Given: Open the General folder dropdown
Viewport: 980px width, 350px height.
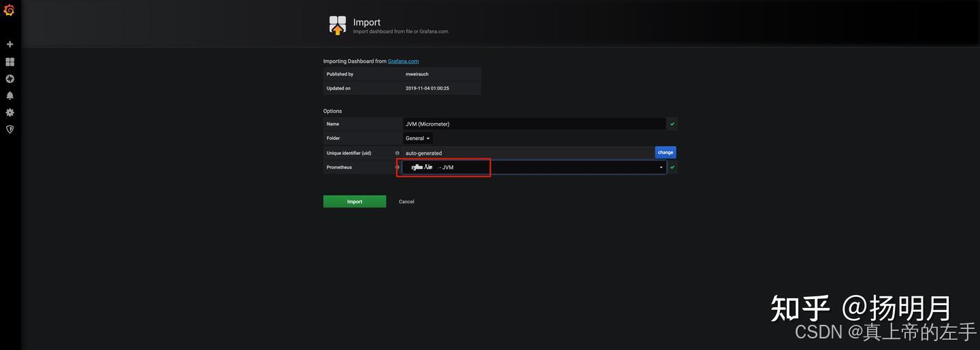Looking at the screenshot, I should [x=418, y=138].
